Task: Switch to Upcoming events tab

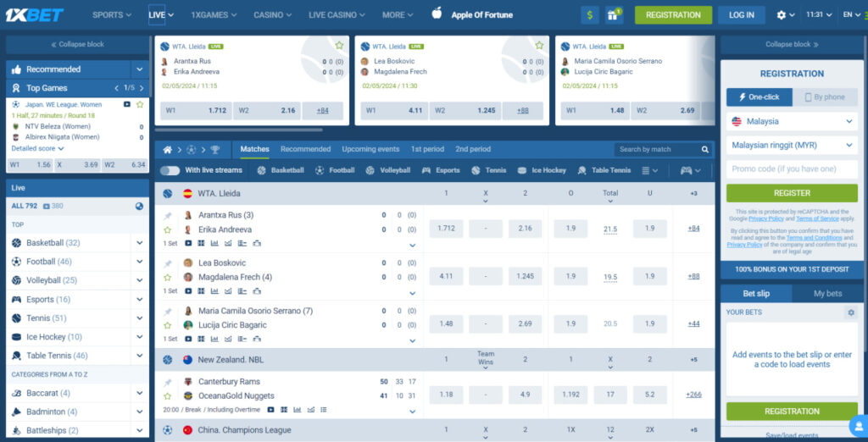Action: click(370, 149)
